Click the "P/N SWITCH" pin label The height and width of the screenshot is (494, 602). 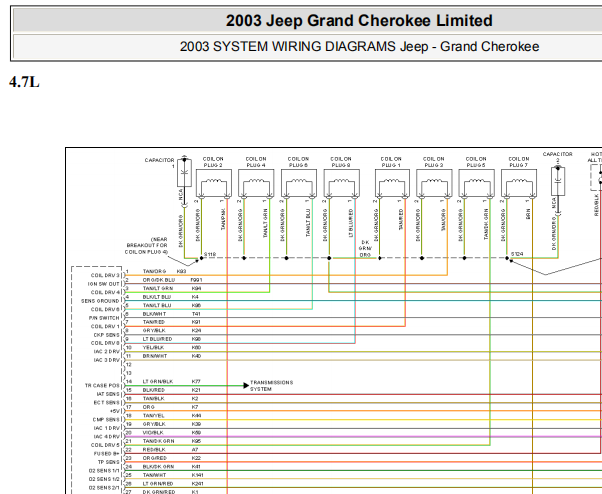(x=104, y=318)
